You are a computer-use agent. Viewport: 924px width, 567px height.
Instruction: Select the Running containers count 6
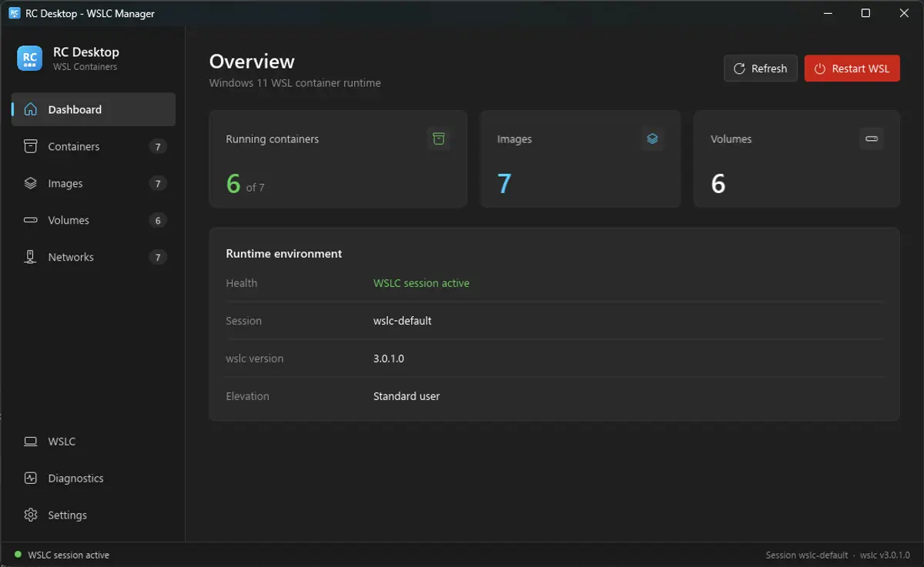click(233, 183)
